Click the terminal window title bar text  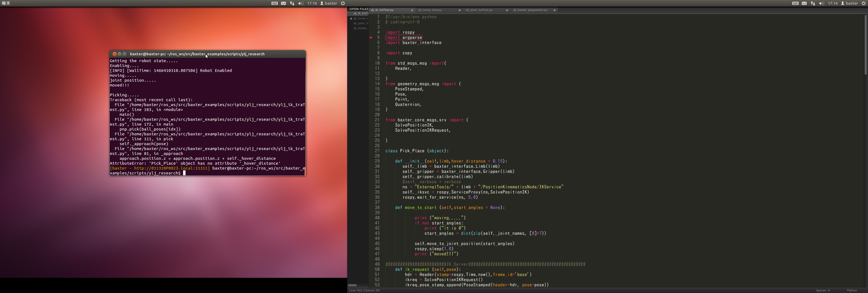coord(197,54)
